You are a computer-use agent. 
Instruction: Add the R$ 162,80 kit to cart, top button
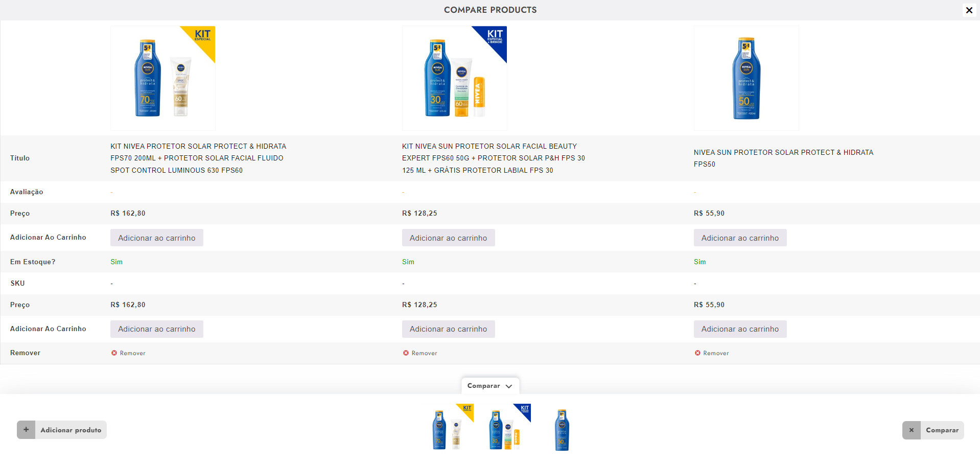coord(156,238)
